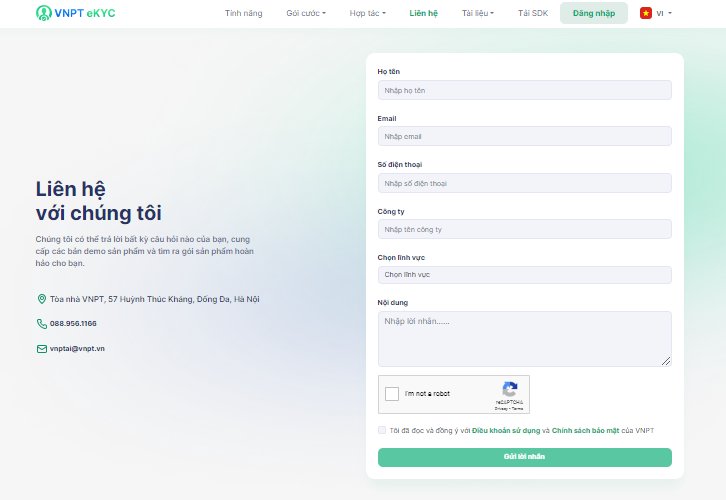Check the I'm not a robot box
This screenshot has height=500, width=726.
pos(392,394)
